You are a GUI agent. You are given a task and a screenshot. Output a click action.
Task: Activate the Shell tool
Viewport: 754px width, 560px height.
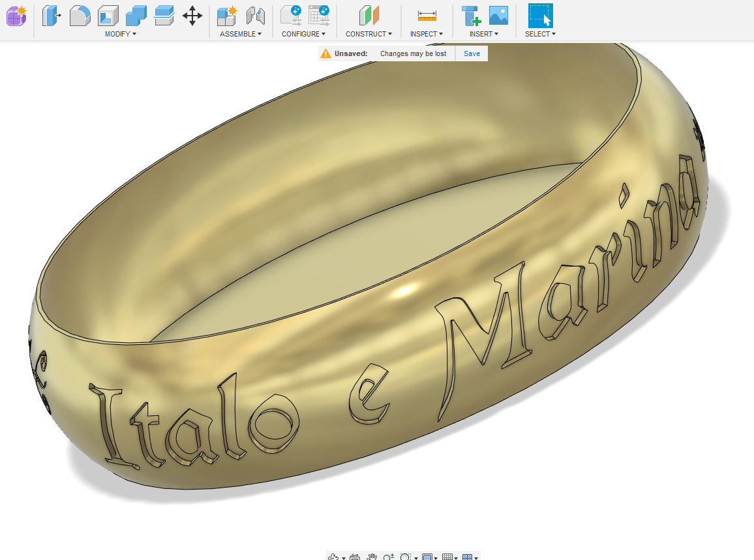point(108,15)
